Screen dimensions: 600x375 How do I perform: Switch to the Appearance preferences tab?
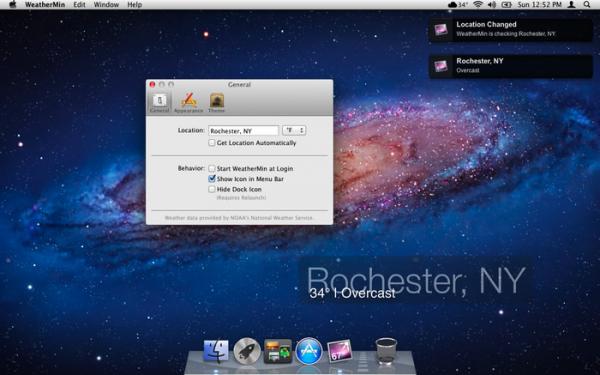point(188,102)
